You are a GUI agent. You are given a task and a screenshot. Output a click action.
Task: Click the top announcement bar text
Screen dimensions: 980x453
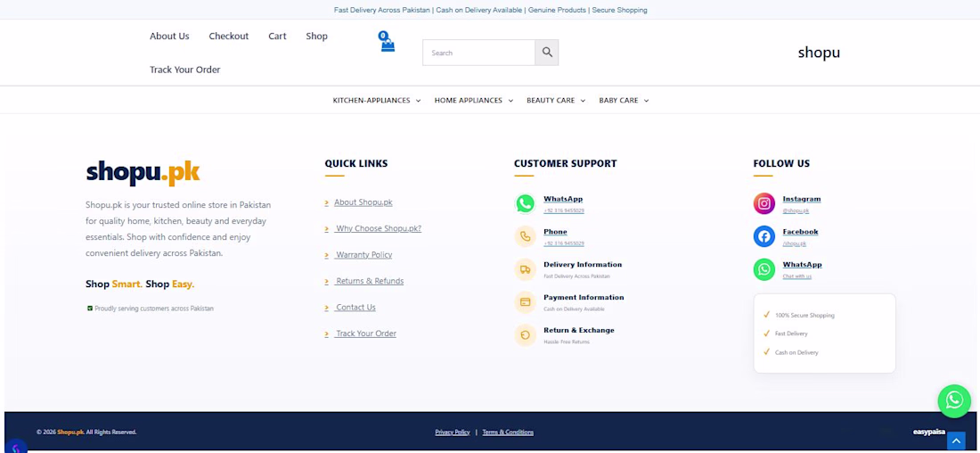click(x=491, y=10)
